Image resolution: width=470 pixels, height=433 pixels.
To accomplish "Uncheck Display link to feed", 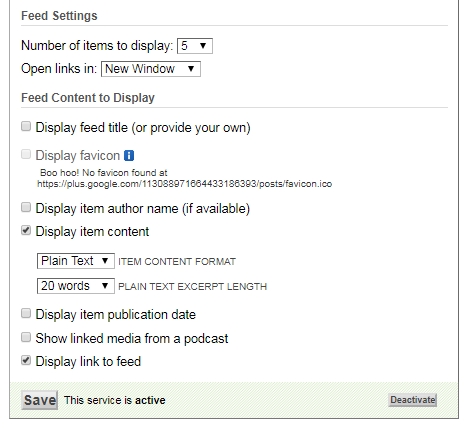I will pos(26,360).
